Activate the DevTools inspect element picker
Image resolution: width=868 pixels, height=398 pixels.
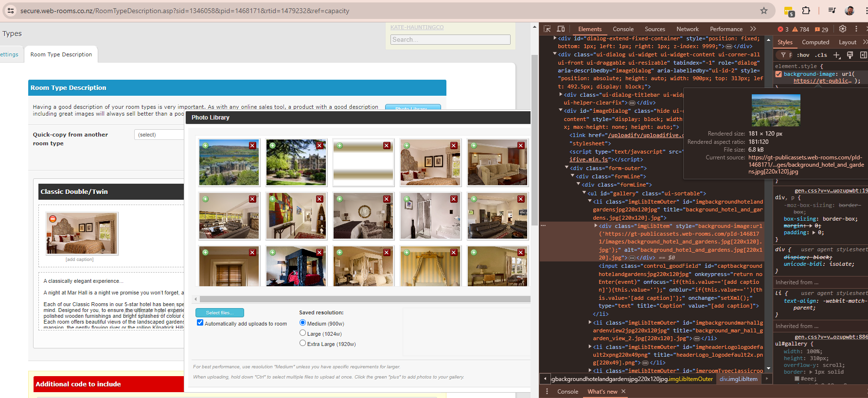point(547,29)
